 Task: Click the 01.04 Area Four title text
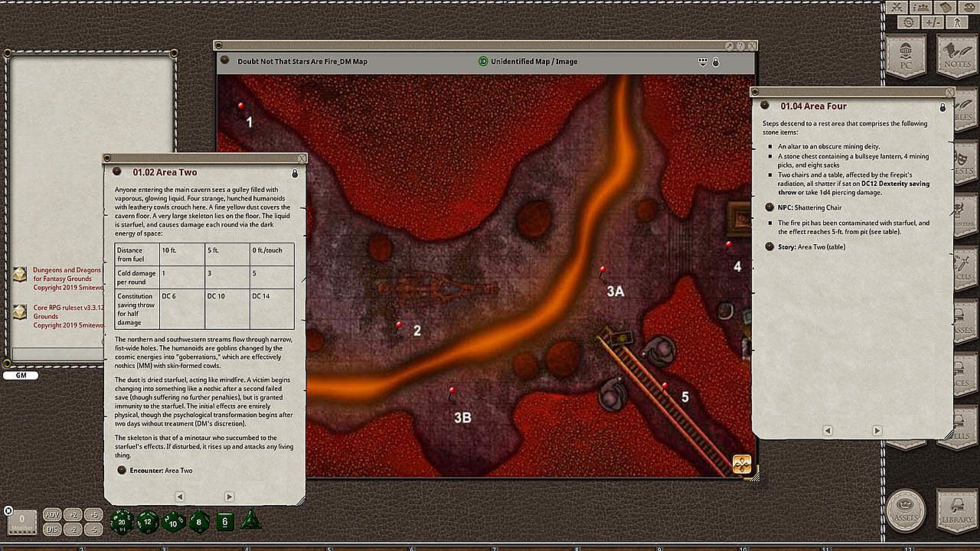[814, 106]
